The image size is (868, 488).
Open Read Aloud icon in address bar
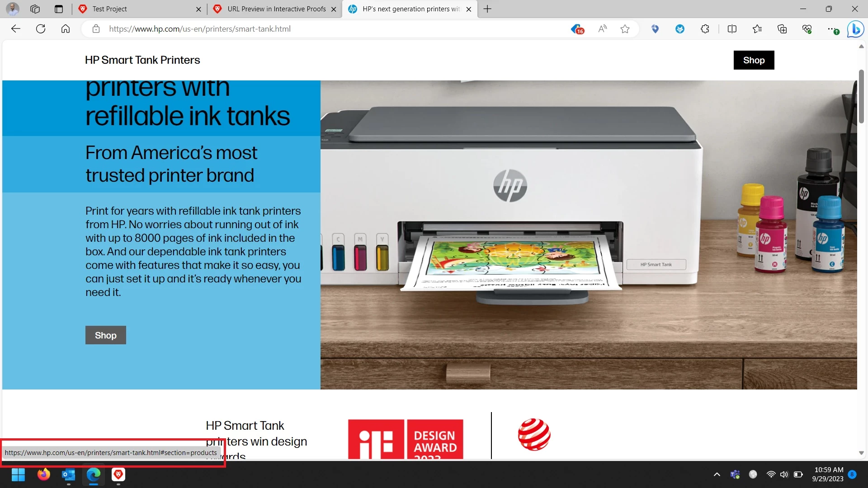coord(602,29)
